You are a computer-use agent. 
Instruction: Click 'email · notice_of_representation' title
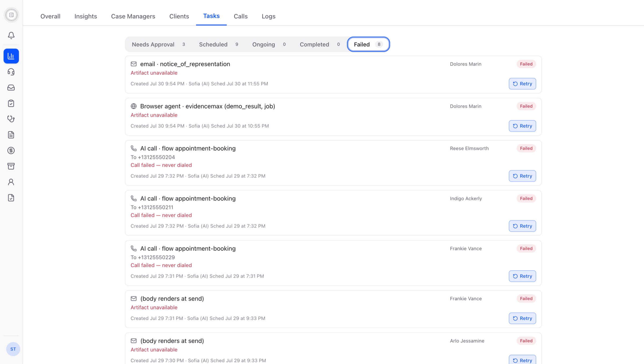pos(185,64)
